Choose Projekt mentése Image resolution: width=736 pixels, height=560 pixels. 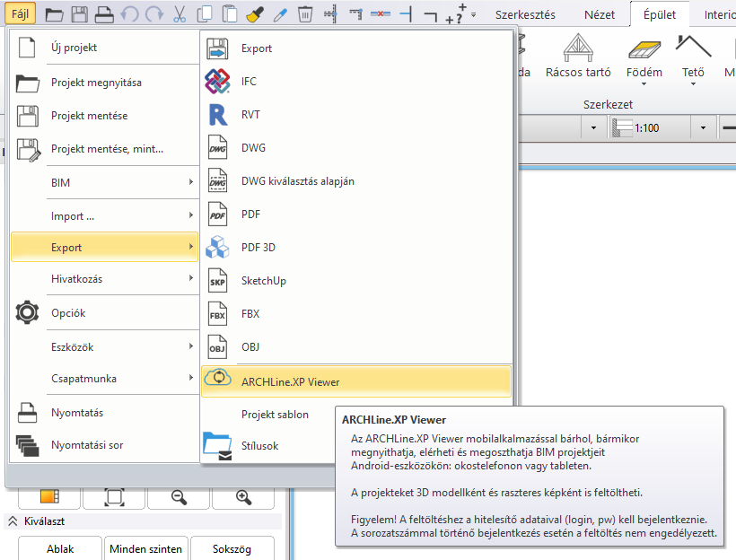click(105, 116)
